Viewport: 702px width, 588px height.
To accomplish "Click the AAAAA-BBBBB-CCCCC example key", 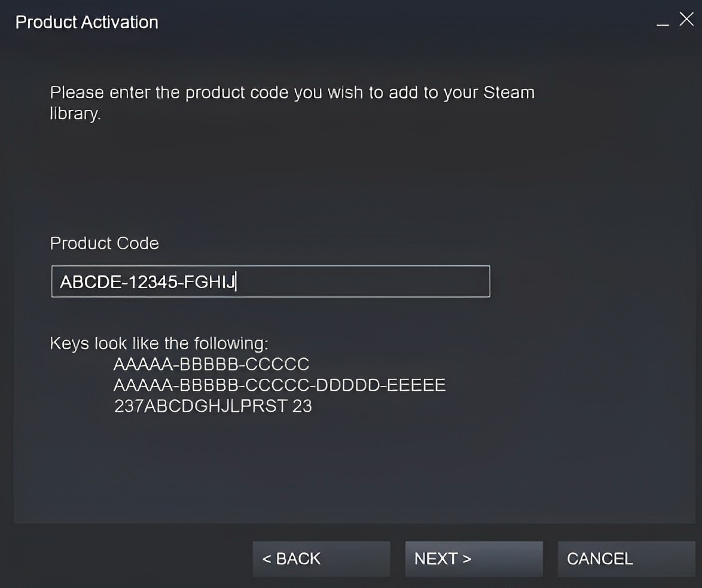I will point(211,365).
